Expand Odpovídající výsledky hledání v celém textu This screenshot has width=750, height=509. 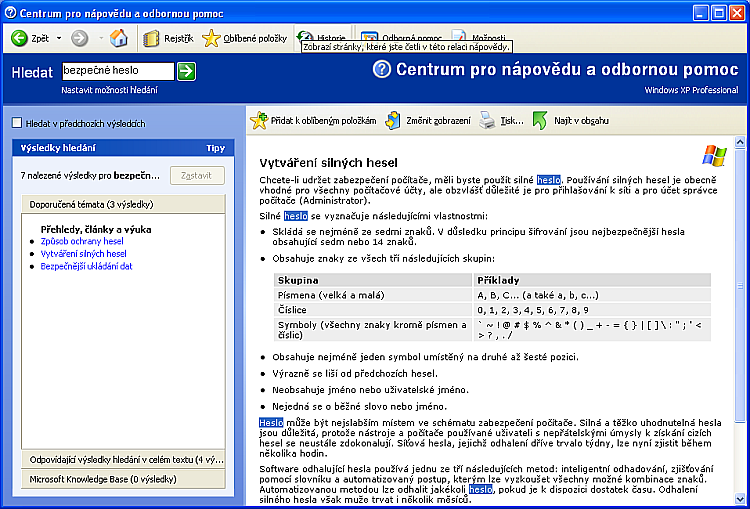point(123,460)
